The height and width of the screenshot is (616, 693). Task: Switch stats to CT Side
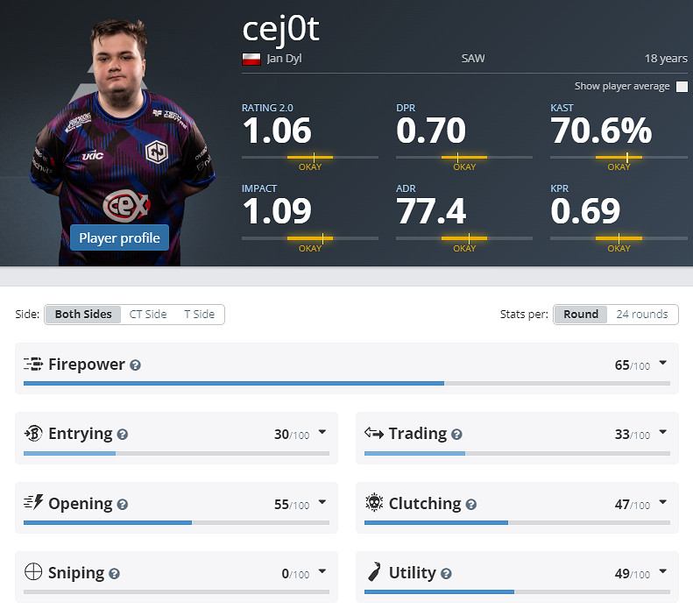coord(148,315)
